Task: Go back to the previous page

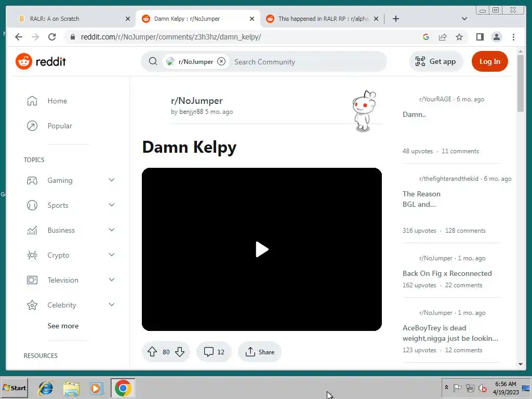Action: [x=19, y=37]
